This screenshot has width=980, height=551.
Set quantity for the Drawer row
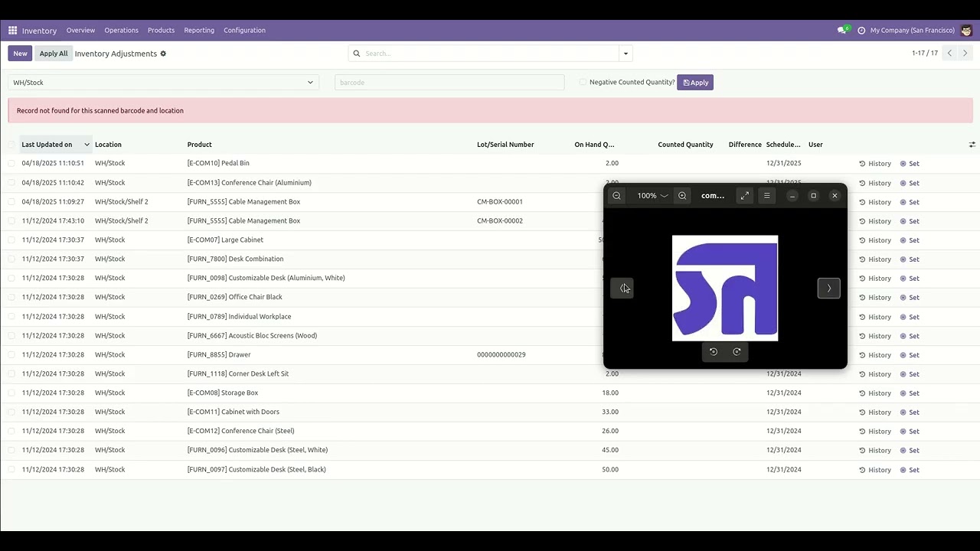pyautogui.click(x=910, y=355)
